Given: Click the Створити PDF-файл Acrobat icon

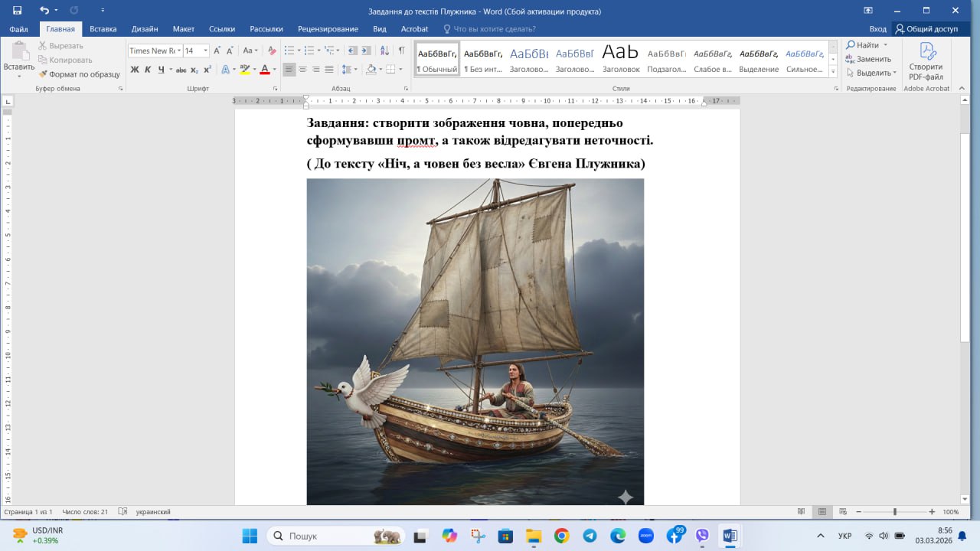Looking at the screenshot, I should 926,61.
